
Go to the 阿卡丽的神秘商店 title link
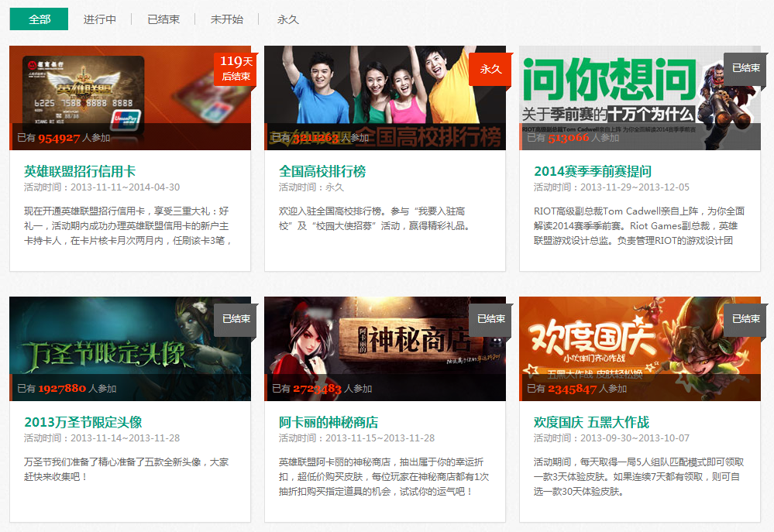click(x=329, y=422)
